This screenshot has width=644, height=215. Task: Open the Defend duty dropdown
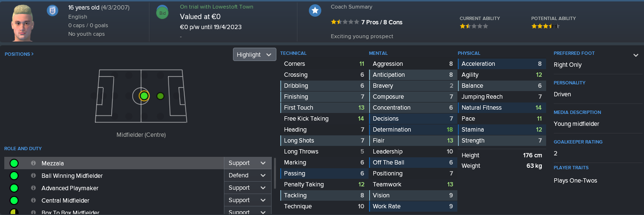(247, 175)
